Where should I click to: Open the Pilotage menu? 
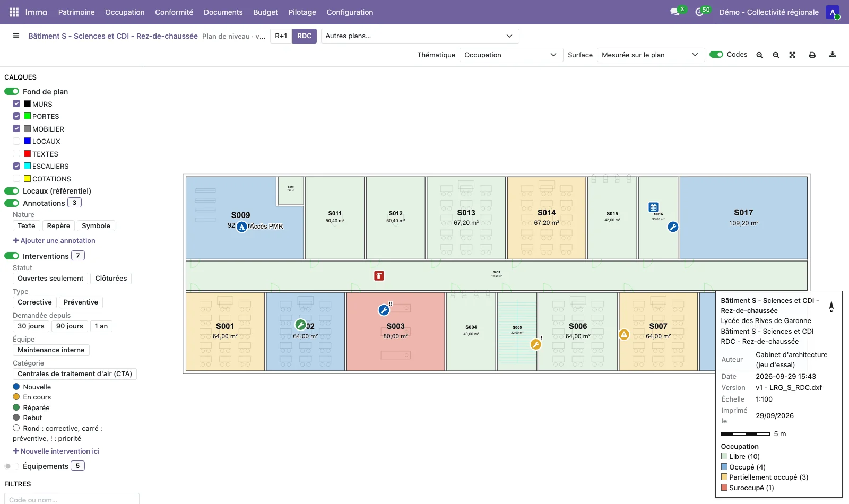(x=302, y=12)
